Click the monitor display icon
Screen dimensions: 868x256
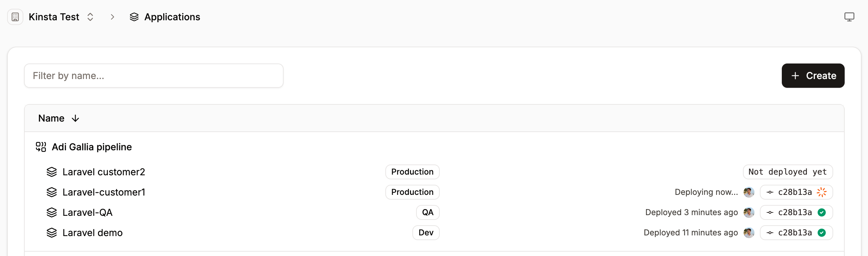[849, 17]
